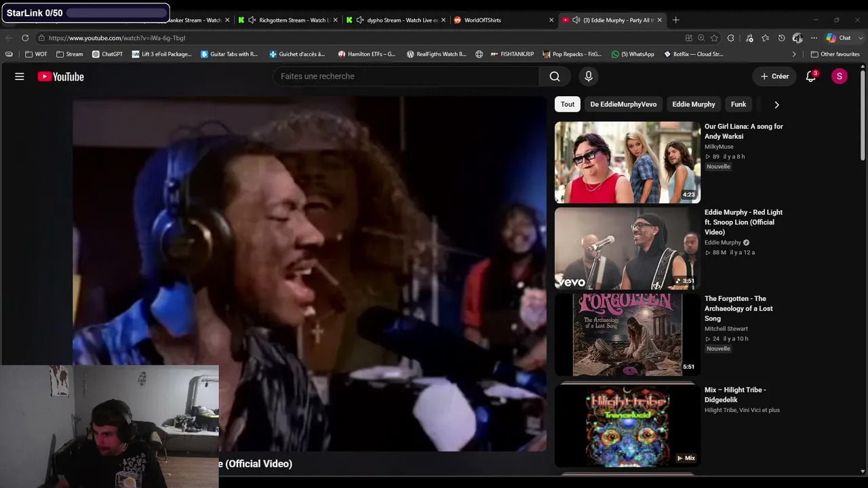
Task: Open the browser profile picture
Action: (x=797, y=38)
